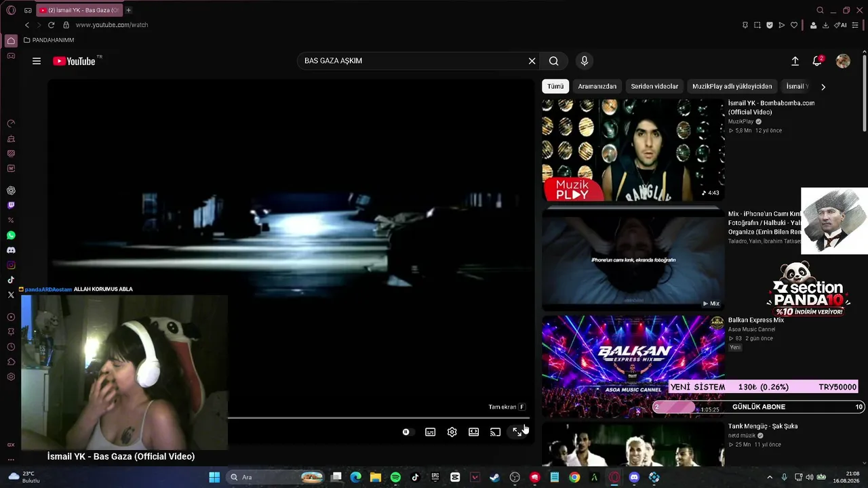Open a new browser tab

128,10
